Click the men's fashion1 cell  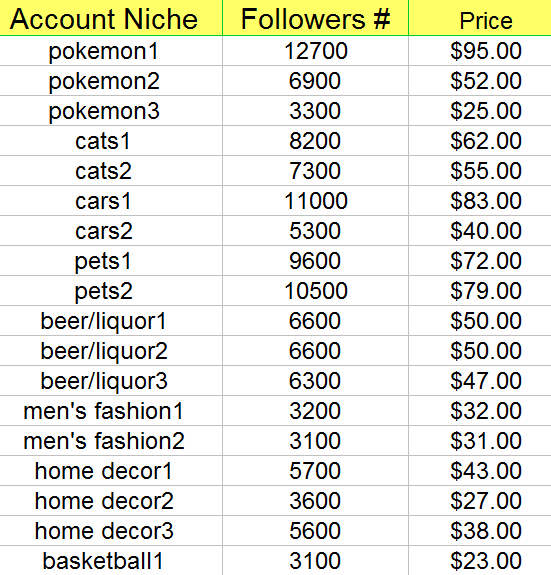click(x=111, y=411)
